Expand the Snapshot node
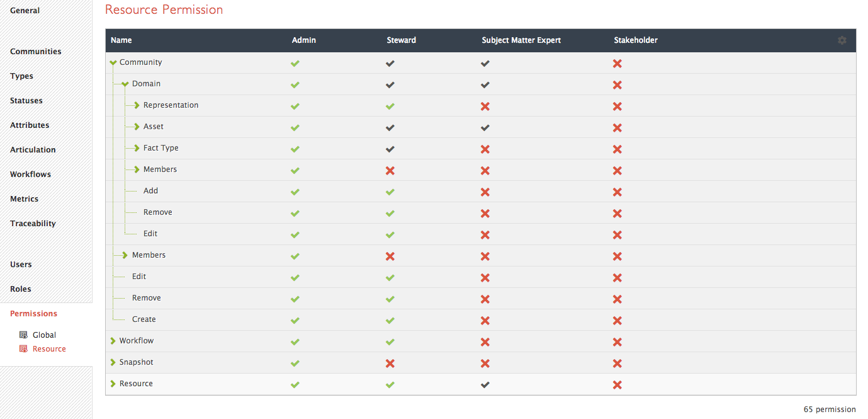This screenshot has width=868, height=419. pos(113,362)
